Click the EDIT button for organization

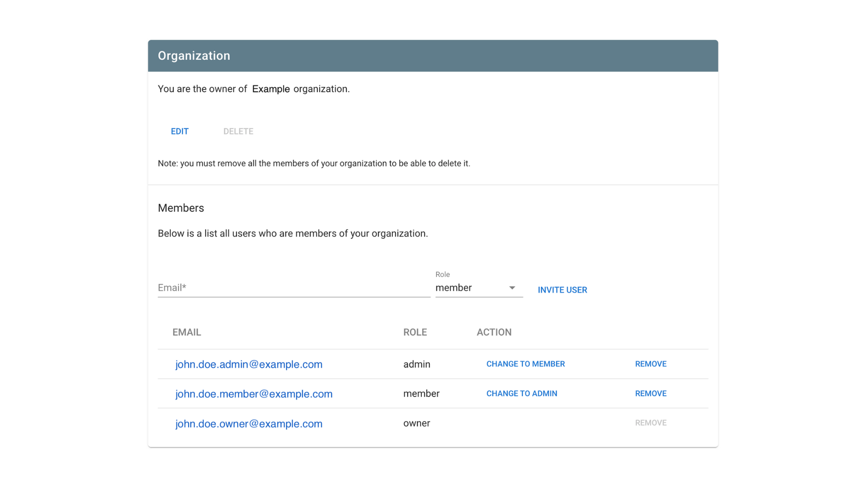tap(179, 131)
